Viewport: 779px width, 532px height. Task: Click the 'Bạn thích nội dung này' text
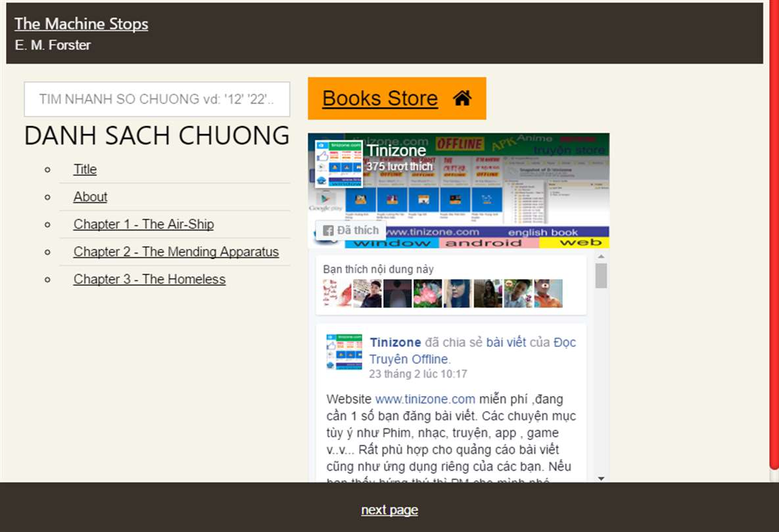click(378, 269)
